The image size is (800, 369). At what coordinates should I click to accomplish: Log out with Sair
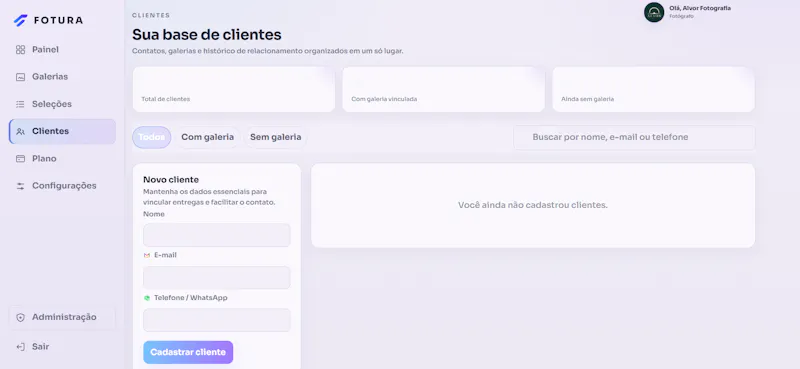[62, 347]
